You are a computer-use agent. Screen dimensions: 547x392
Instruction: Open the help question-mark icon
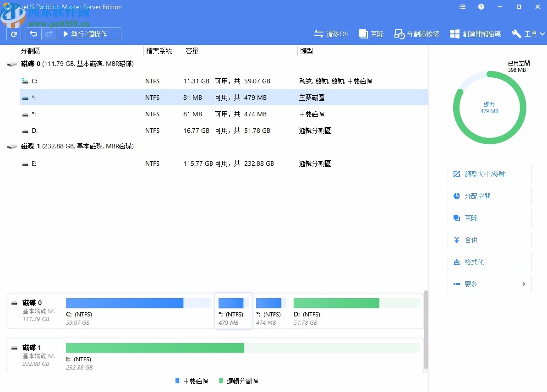coord(481,7)
